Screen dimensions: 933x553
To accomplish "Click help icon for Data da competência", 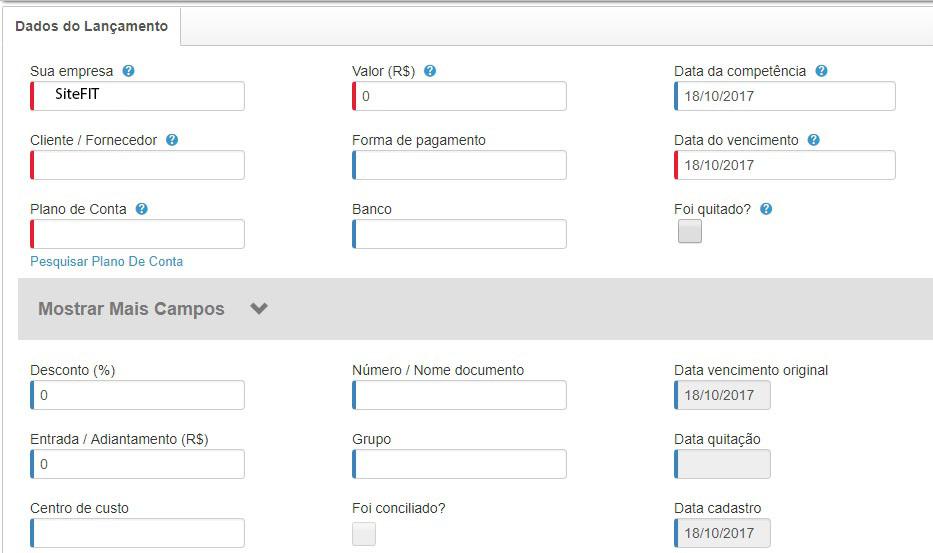I will point(821,72).
